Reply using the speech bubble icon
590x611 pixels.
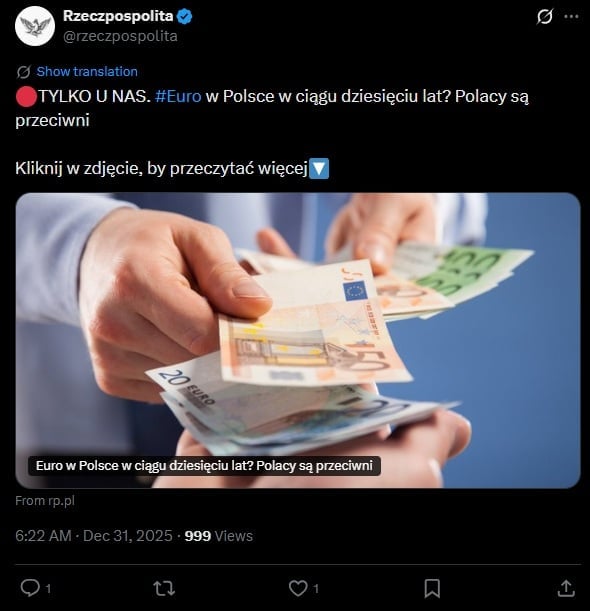pyautogui.click(x=30, y=588)
